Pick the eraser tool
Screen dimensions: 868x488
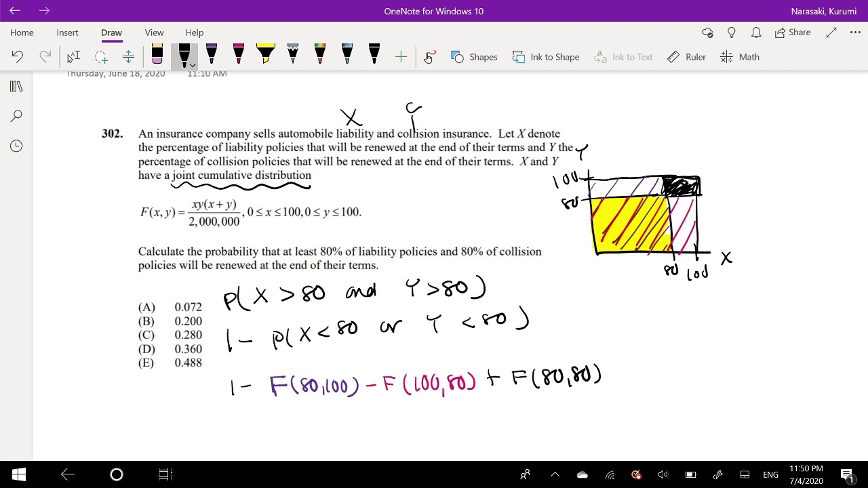pyautogui.click(x=157, y=55)
